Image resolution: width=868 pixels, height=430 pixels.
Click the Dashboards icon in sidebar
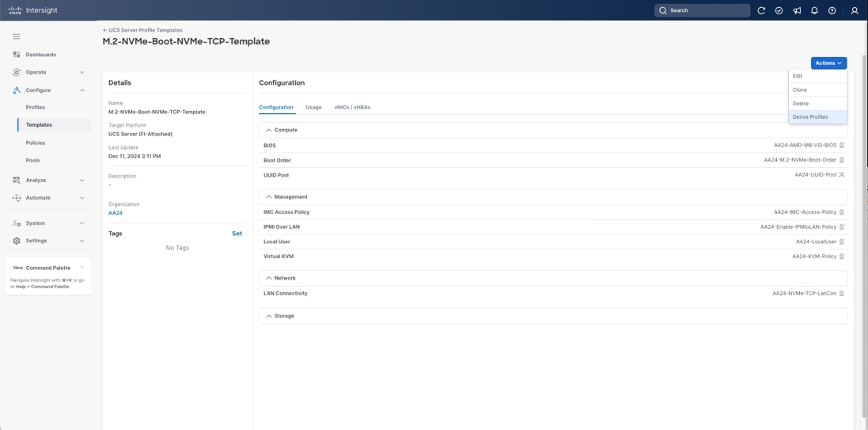click(17, 55)
